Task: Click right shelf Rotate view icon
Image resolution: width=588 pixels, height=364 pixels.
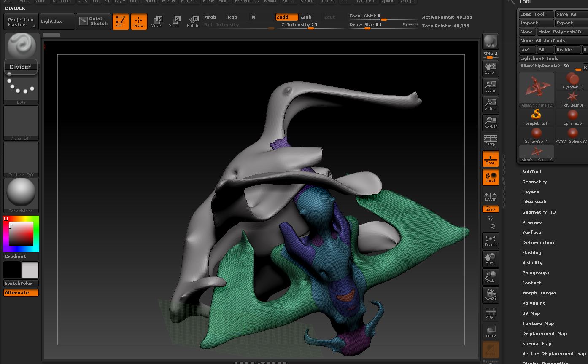Action: tap(490, 295)
